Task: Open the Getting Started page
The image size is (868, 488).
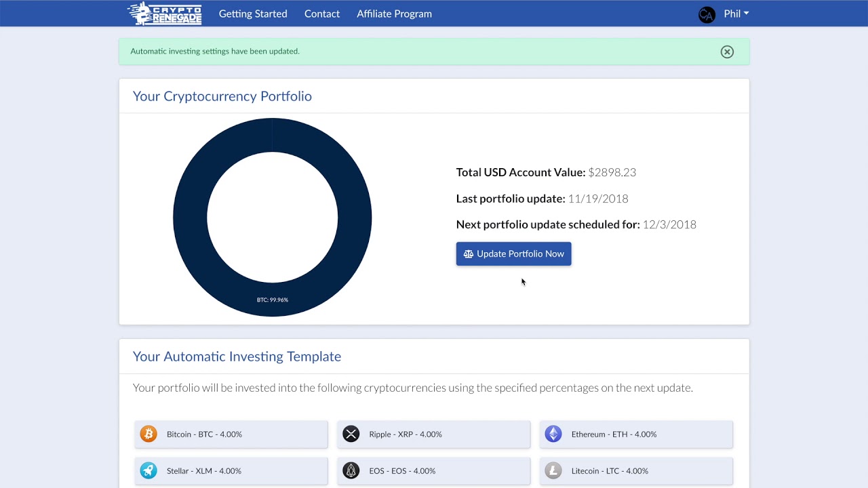Action: [x=253, y=14]
